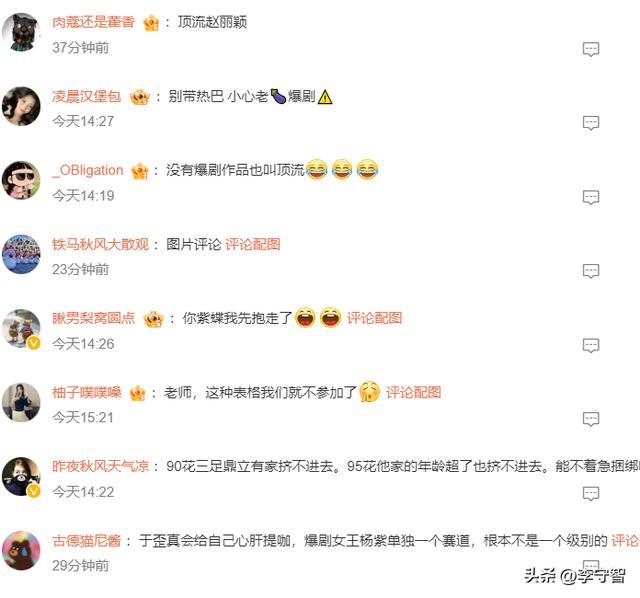Click the username 柚子噗噗嗓
The image size is (640, 598).
point(87,392)
